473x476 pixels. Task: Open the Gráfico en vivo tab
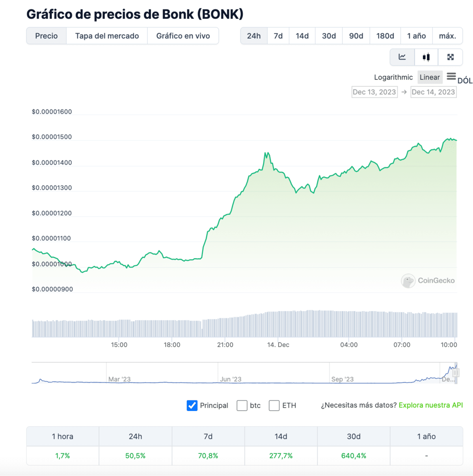pos(183,35)
